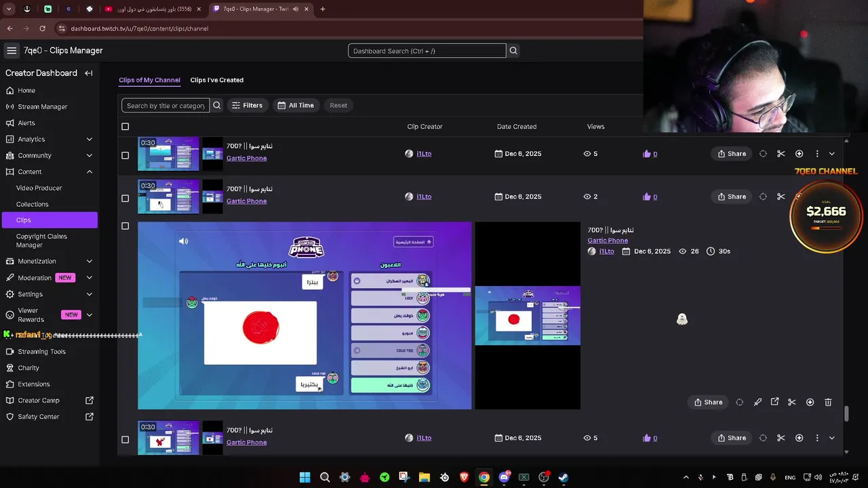
Task: Go back to the previous browser page
Action: point(9,28)
